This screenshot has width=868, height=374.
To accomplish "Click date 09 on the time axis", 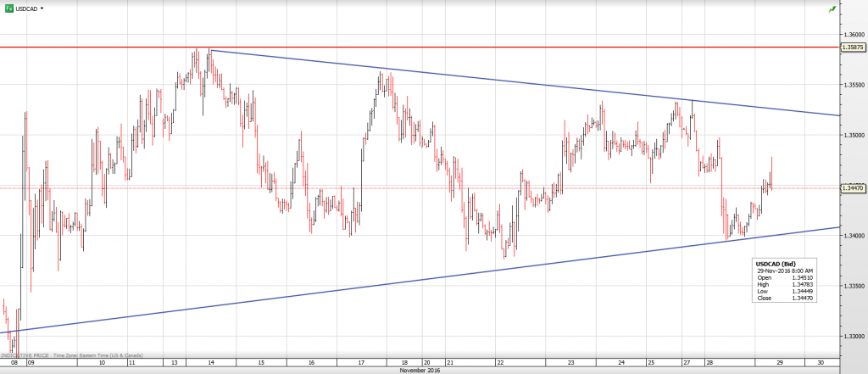I will coord(30,362).
